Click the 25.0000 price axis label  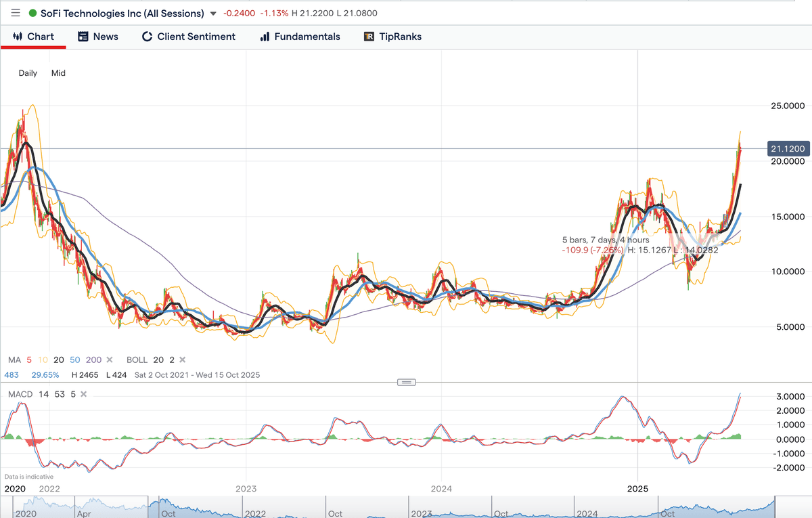[x=787, y=106]
